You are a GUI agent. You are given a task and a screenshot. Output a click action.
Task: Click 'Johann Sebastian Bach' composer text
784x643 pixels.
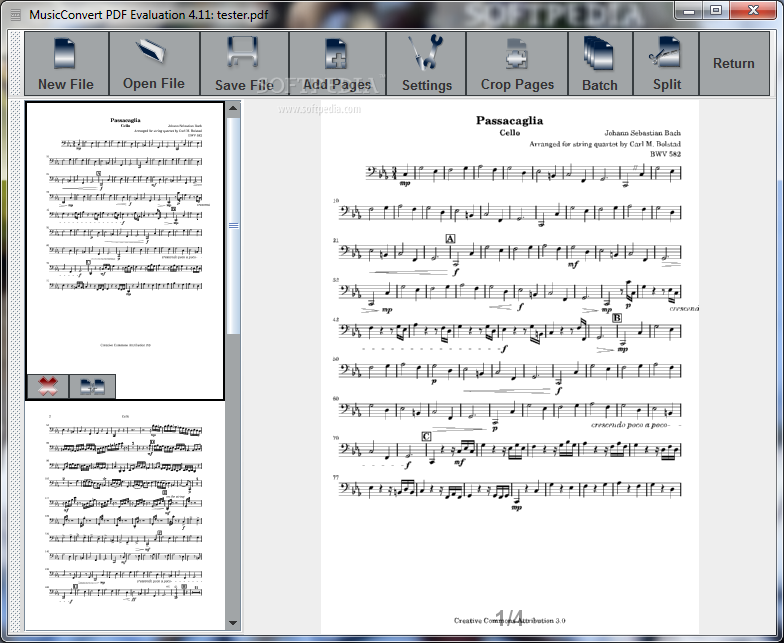642,133
